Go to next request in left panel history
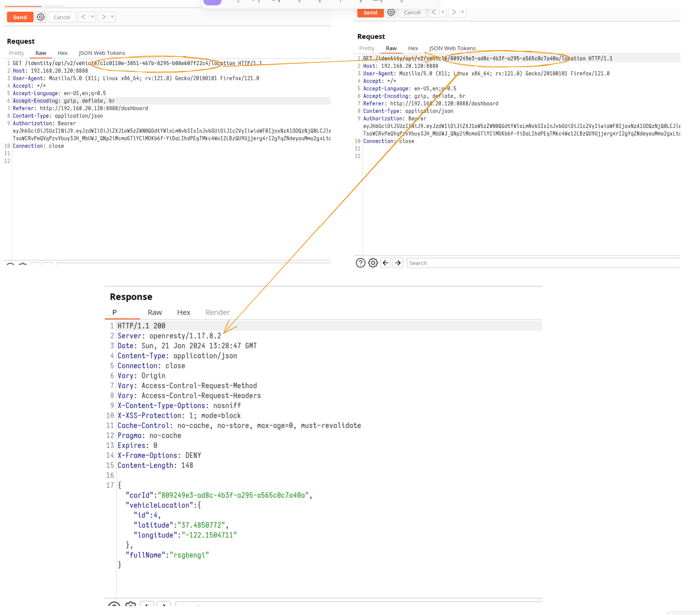 103,17
